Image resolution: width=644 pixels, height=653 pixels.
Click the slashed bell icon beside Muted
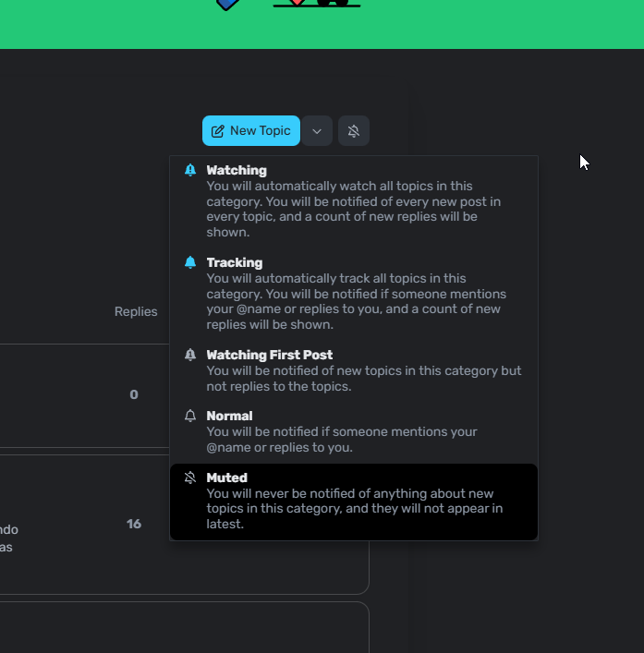(190, 478)
